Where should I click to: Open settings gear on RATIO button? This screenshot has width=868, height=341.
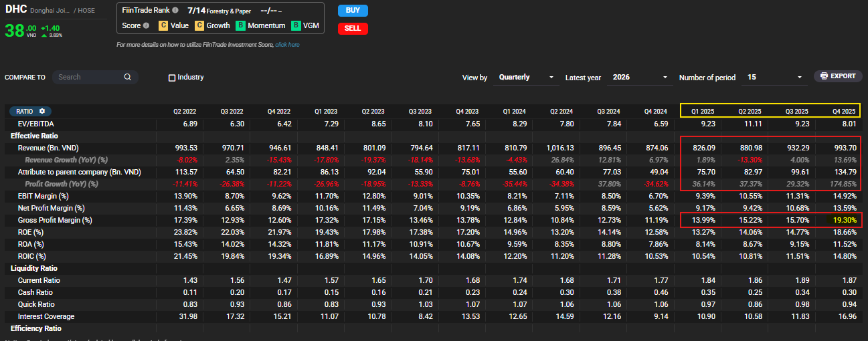[x=42, y=111]
